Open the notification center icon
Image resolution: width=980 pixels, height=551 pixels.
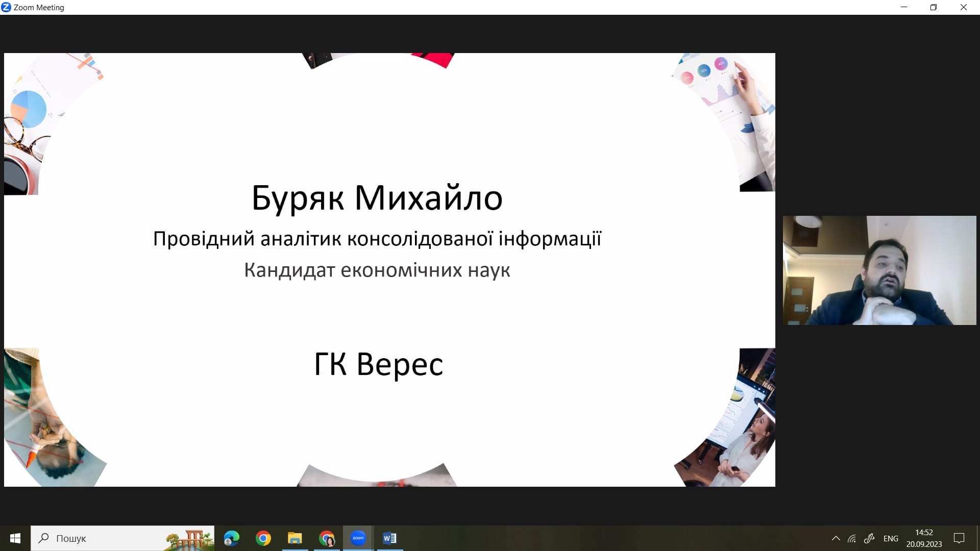[x=959, y=538]
